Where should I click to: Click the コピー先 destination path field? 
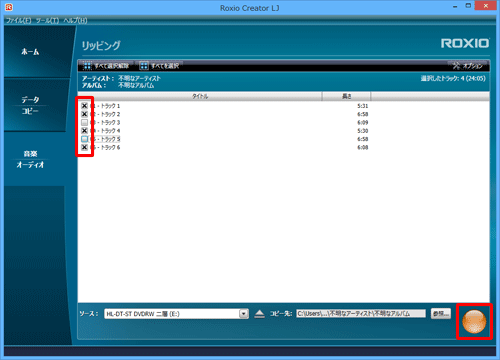361,313
